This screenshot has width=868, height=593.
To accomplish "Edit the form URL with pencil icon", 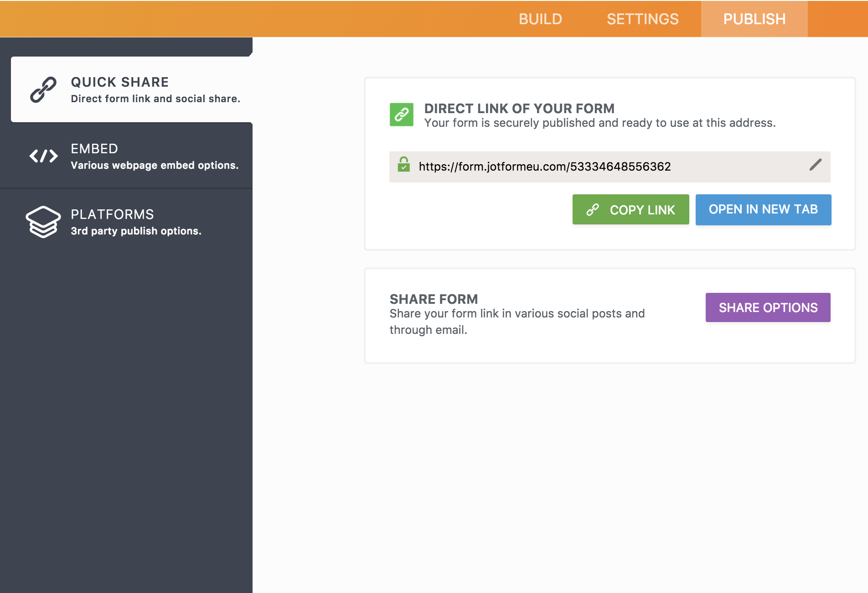I will (x=816, y=165).
